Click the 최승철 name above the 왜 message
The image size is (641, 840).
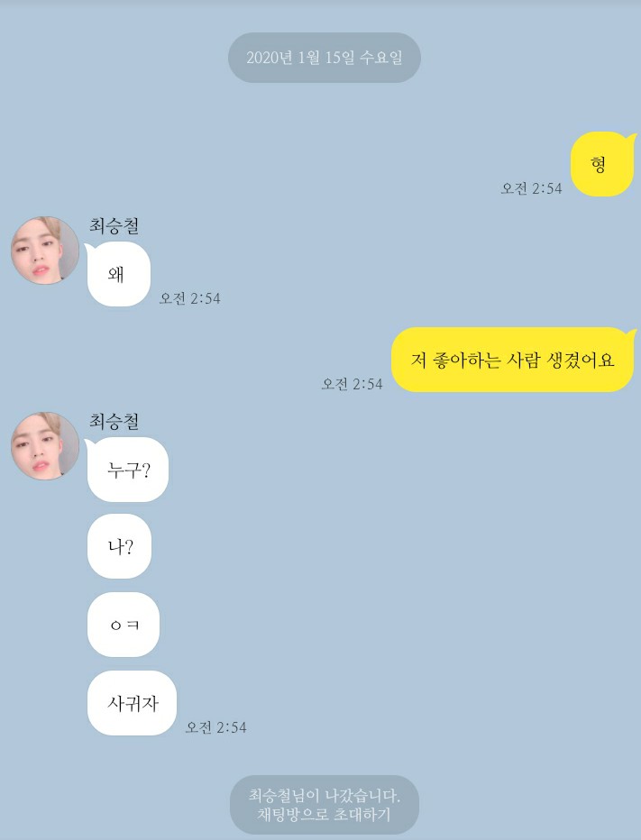(x=114, y=226)
